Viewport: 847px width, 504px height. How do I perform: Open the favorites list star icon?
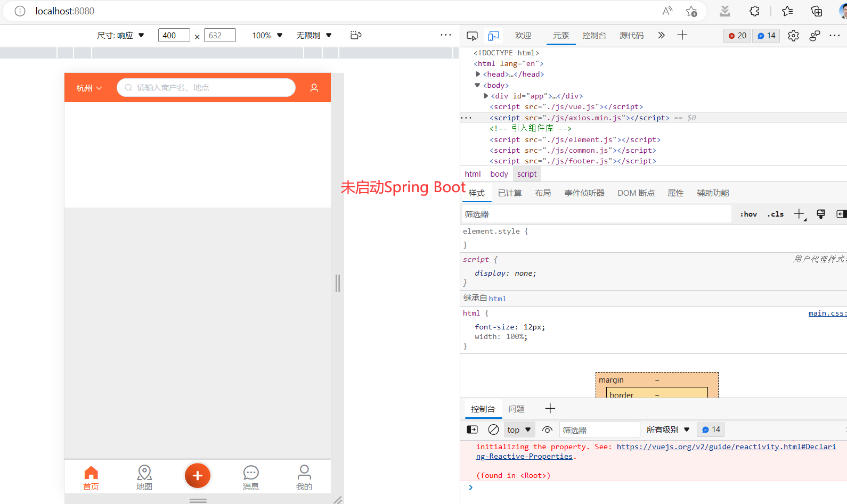pyautogui.click(x=787, y=11)
